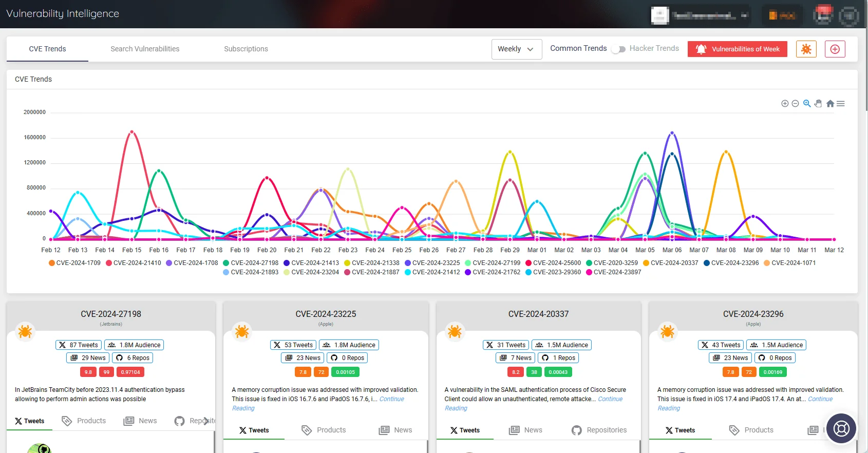Click the Vulnerability Intelligence header title
The height and width of the screenshot is (453, 868).
tap(63, 14)
